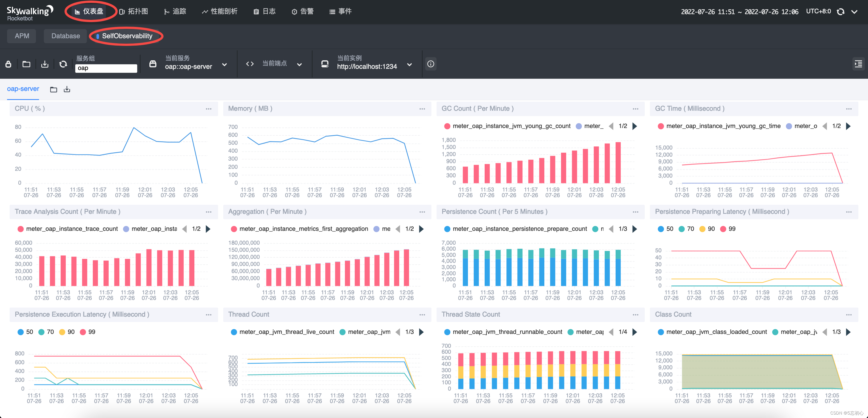Image resolution: width=868 pixels, height=418 pixels.
Task: Open Thread Count panel more-options menu
Action: (x=422, y=314)
